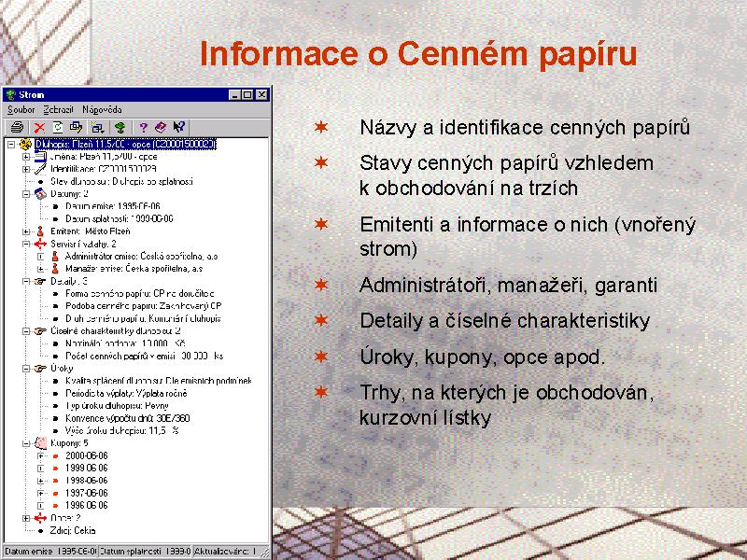747x560 pixels.
Task: Select the 1996-06-06 coupon row
Action: coord(87,505)
